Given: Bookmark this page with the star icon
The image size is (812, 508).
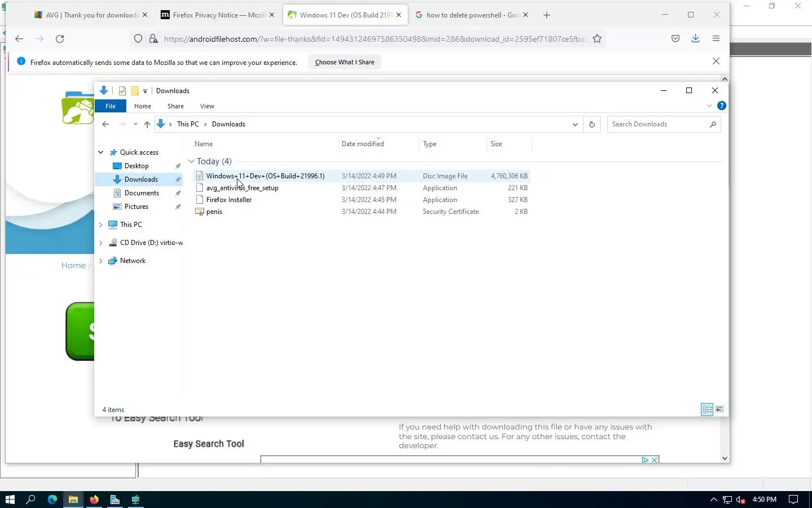Looking at the screenshot, I should click(597, 39).
